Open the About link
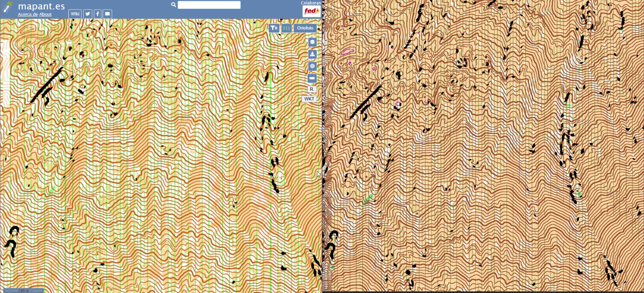644x293 pixels. coord(45,14)
